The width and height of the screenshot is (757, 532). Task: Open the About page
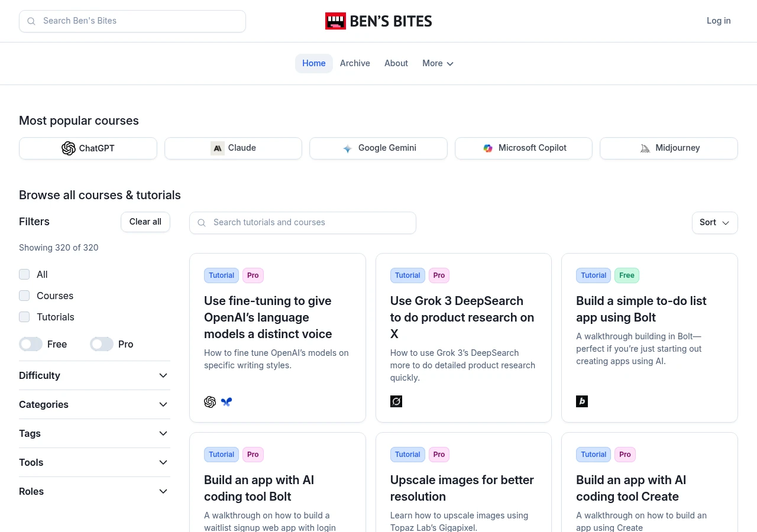pyautogui.click(x=396, y=63)
